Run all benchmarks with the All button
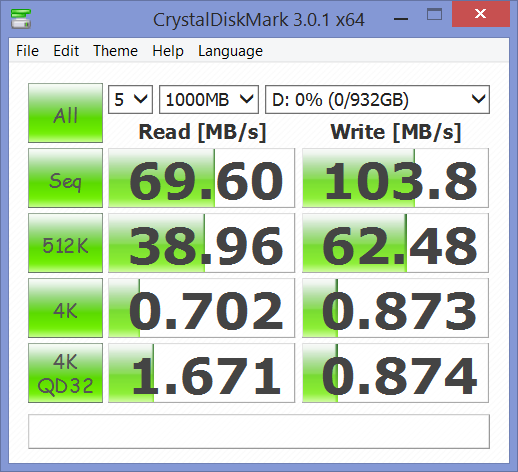 (x=65, y=113)
